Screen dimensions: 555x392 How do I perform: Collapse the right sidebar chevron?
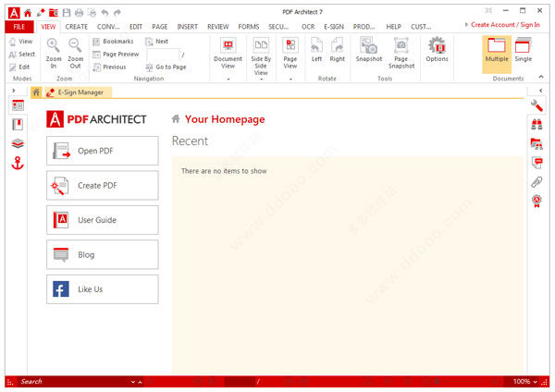pos(540,91)
